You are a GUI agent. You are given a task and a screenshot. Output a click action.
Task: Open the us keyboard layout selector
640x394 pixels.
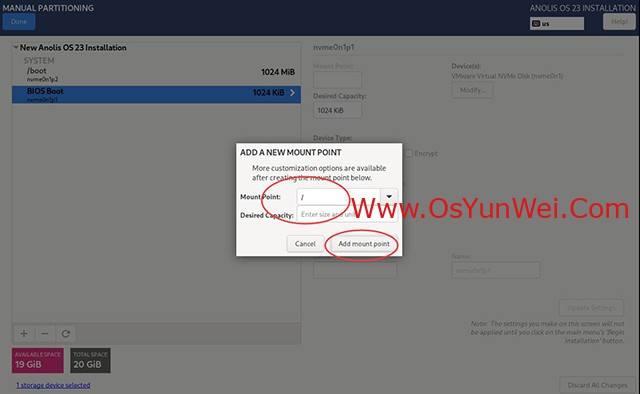pyautogui.click(x=557, y=23)
